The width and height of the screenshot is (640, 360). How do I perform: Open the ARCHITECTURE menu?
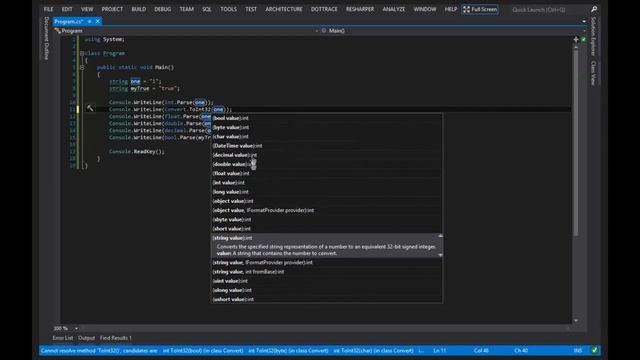[284, 9]
